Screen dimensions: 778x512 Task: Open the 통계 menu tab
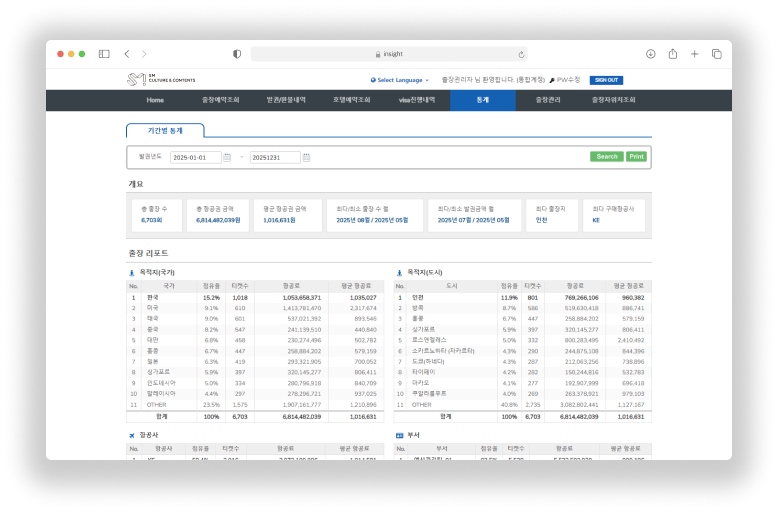[x=482, y=100]
